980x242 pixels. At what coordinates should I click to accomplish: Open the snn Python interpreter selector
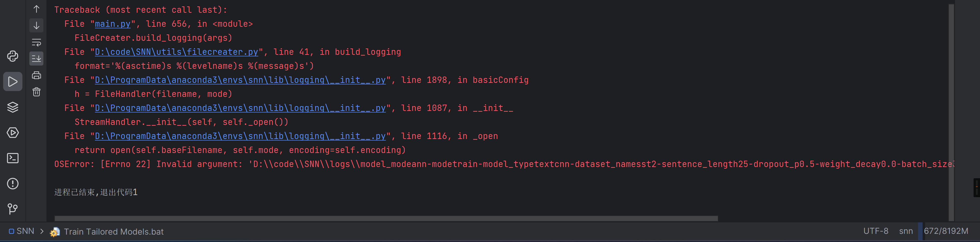[x=906, y=231]
